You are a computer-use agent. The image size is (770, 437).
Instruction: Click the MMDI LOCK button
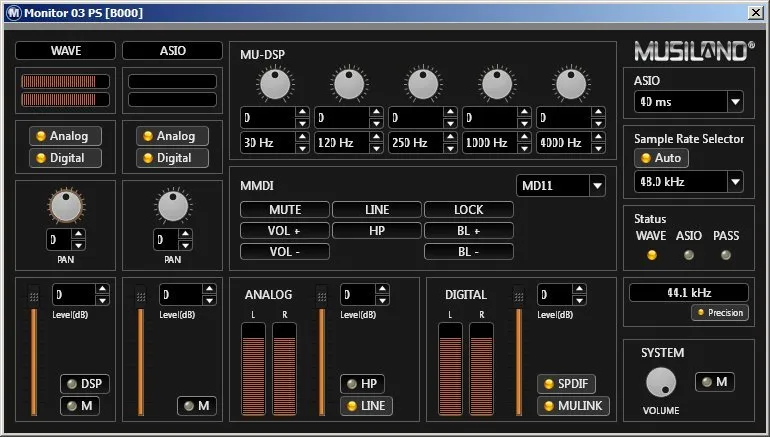coord(468,210)
